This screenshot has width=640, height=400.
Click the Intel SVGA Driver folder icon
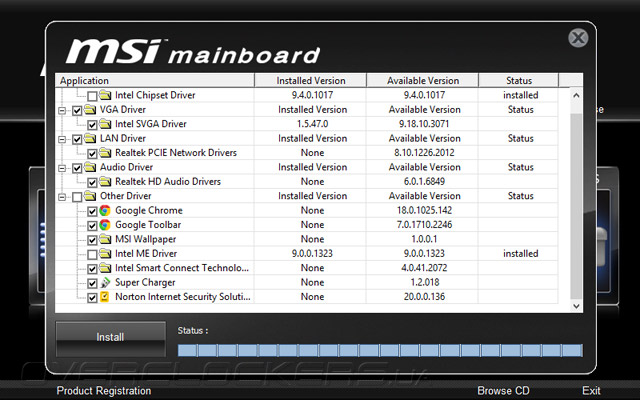pos(105,124)
